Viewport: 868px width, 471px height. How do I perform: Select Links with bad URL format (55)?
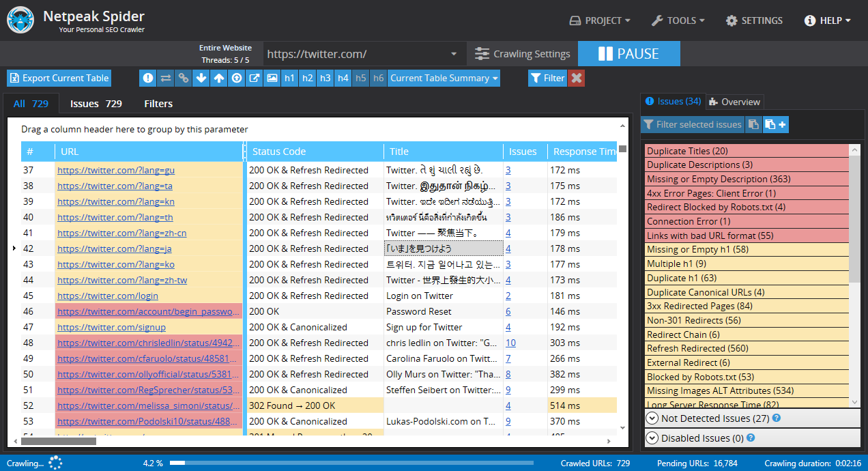[x=747, y=235]
